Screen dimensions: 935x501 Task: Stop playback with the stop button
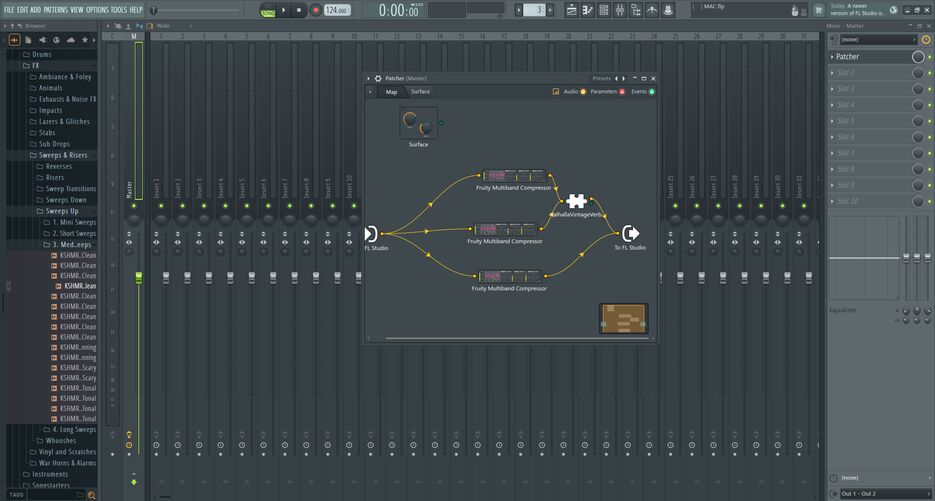tap(299, 10)
